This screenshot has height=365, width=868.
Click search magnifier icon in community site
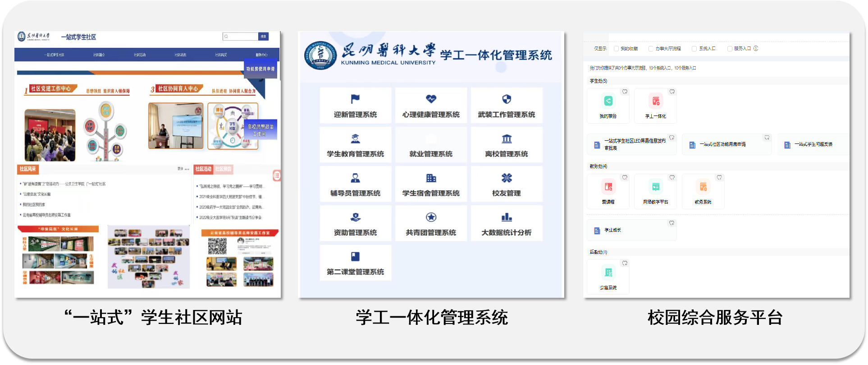[226, 37]
